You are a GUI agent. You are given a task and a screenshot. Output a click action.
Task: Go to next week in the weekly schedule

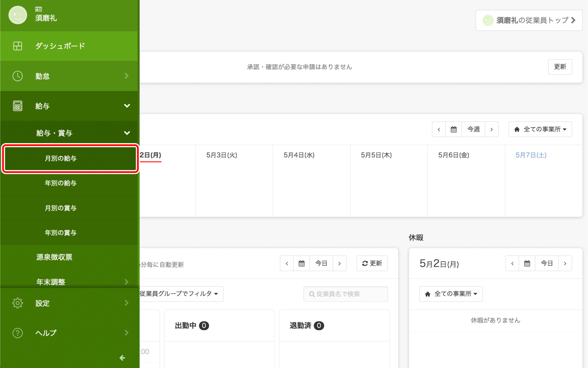492,129
